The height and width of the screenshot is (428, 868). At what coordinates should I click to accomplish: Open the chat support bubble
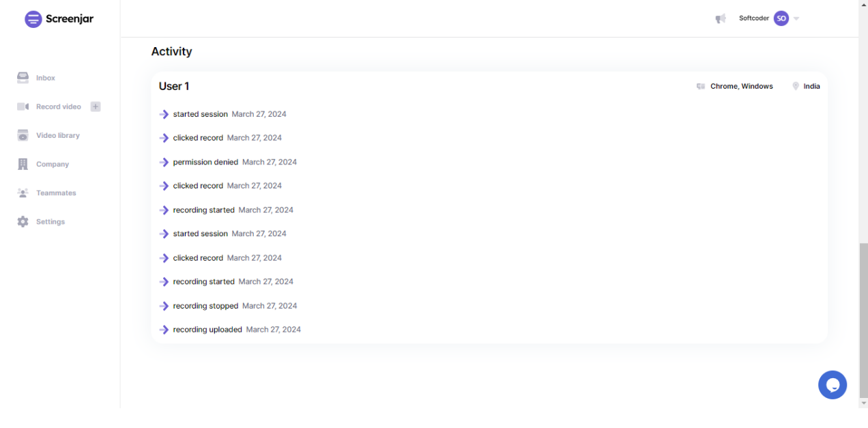point(832,385)
